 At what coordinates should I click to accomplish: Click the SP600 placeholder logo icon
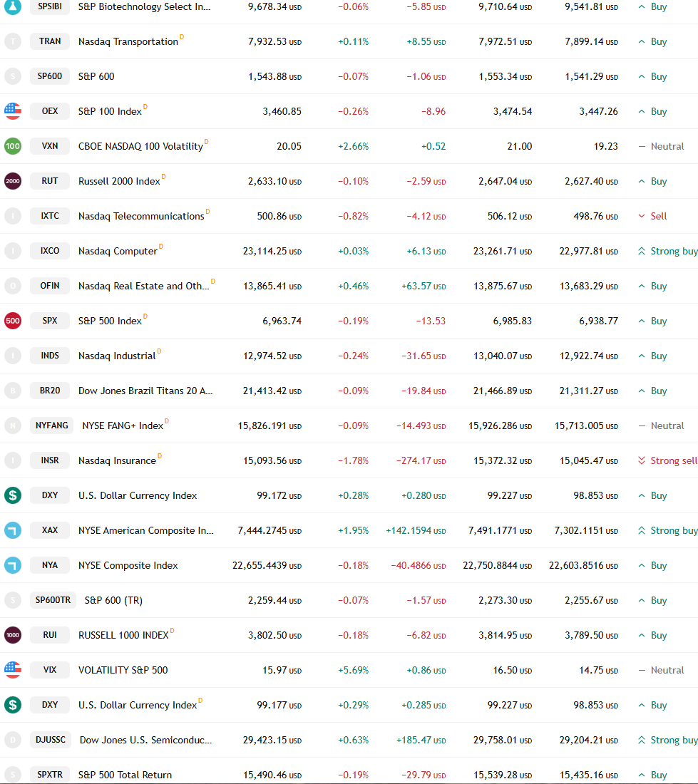(x=13, y=76)
